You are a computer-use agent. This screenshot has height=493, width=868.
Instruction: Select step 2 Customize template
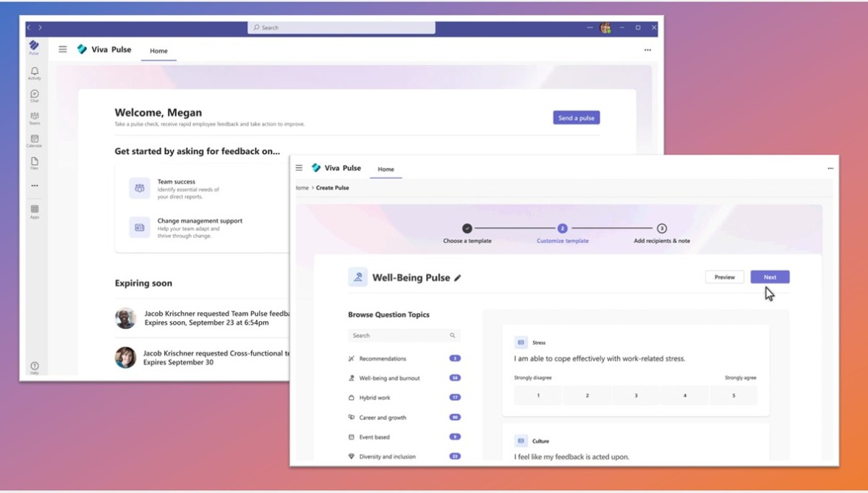[563, 233]
